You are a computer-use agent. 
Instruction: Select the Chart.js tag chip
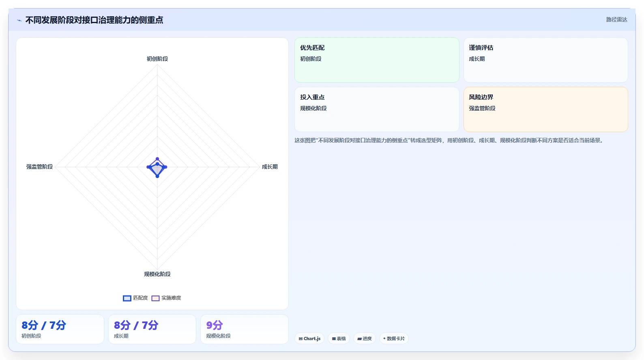coord(309,339)
